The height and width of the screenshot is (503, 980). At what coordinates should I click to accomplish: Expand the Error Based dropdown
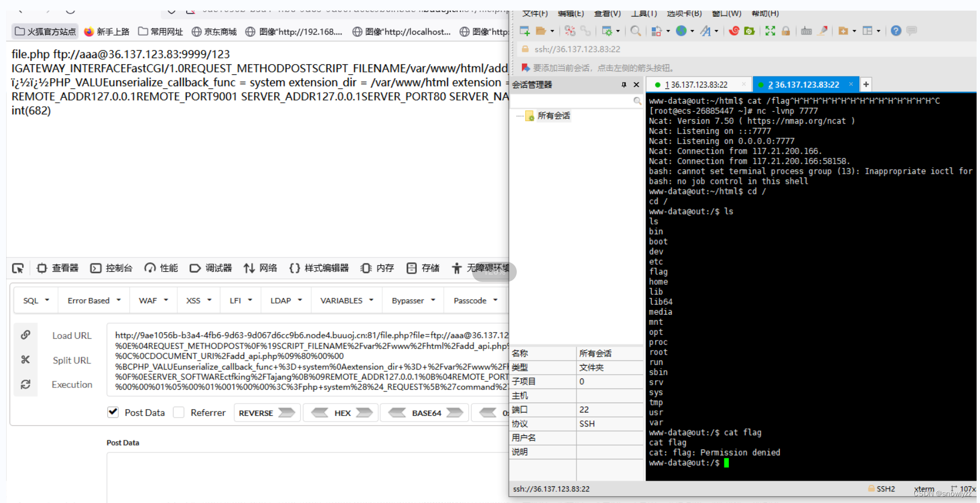tap(94, 300)
